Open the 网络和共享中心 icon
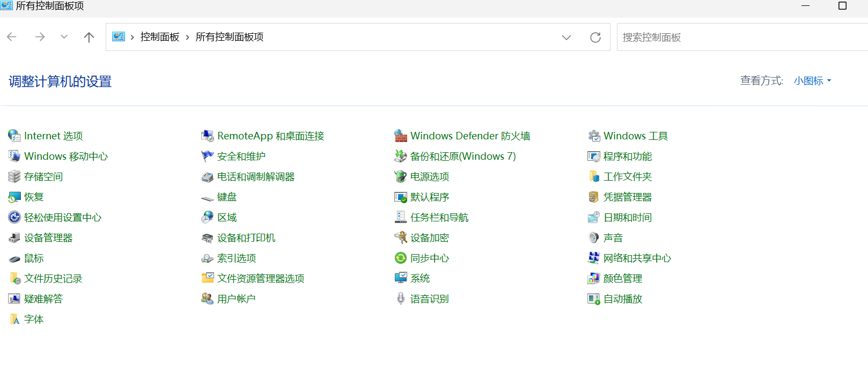This screenshot has height=372, width=868. 594,258
